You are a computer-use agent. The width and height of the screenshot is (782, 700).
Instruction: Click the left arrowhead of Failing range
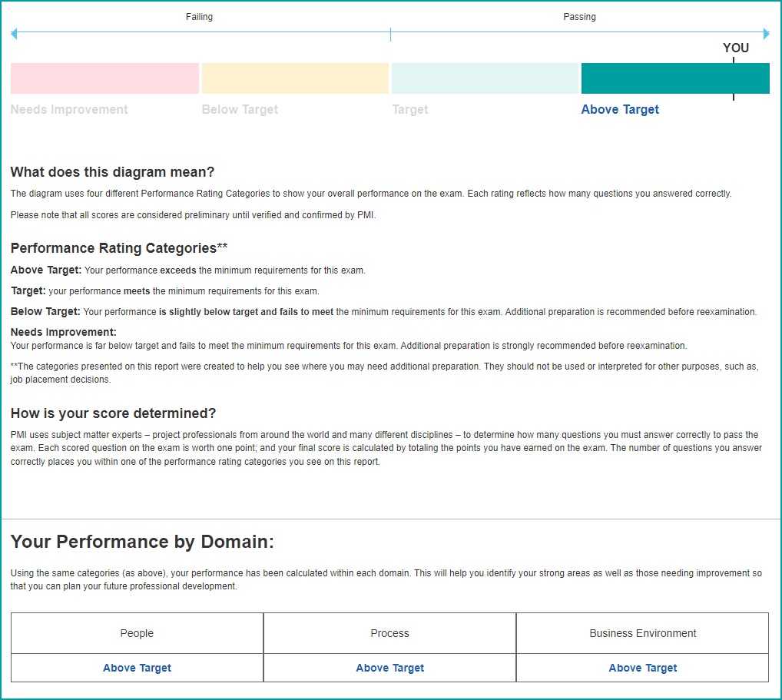pyautogui.click(x=15, y=34)
